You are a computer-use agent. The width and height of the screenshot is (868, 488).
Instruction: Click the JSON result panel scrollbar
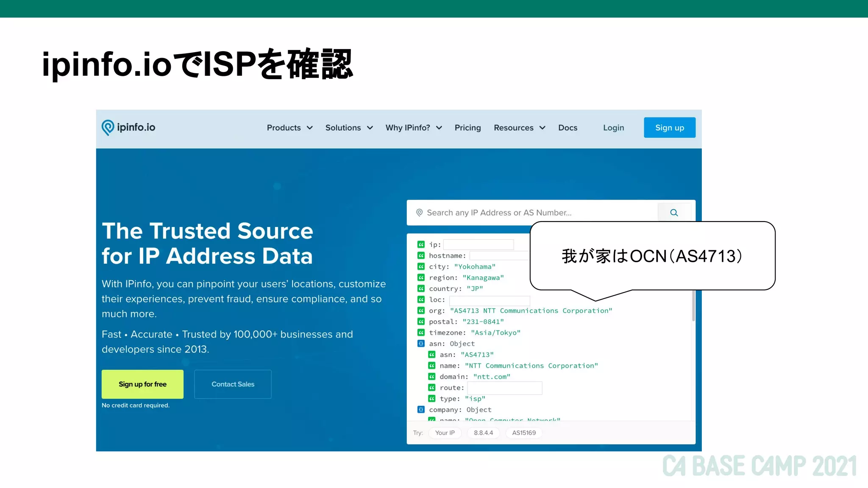click(x=693, y=306)
